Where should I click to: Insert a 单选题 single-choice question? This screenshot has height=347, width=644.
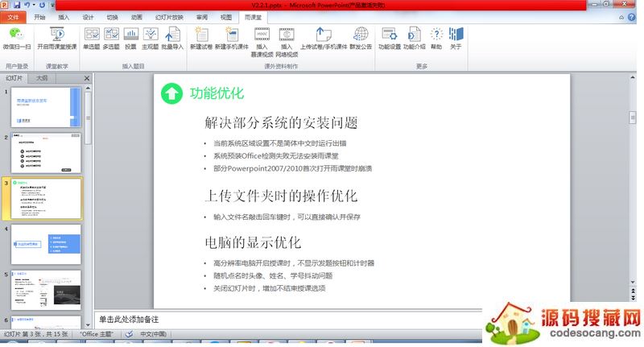point(92,36)
